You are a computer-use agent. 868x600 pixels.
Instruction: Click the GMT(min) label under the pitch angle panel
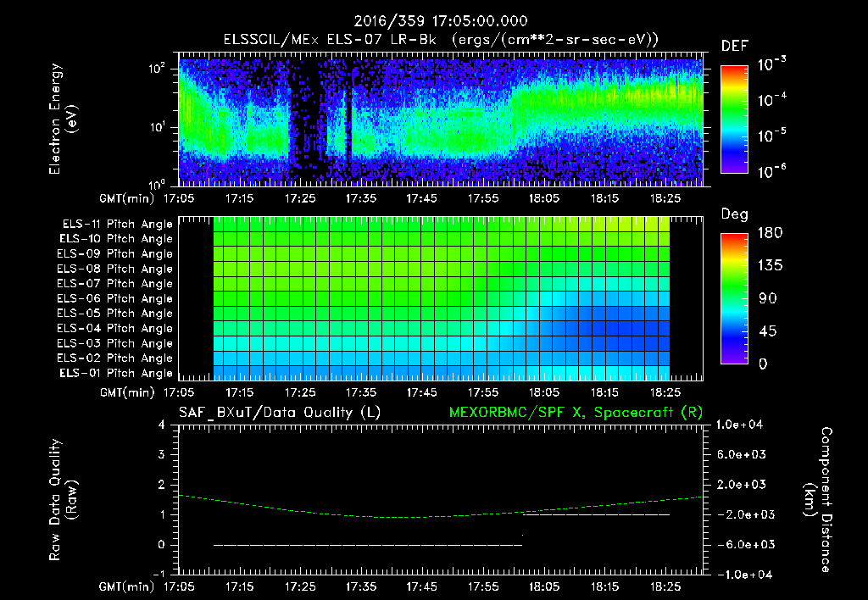coord(127,392)
